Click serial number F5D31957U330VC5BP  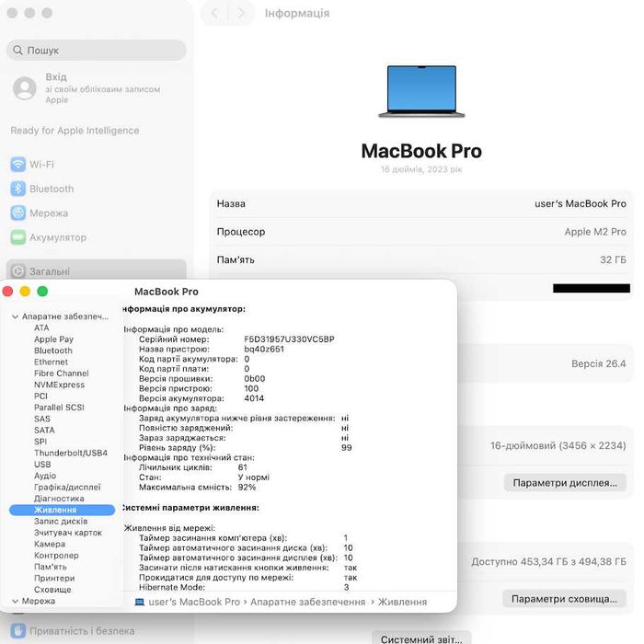click(x=289, y=339)
